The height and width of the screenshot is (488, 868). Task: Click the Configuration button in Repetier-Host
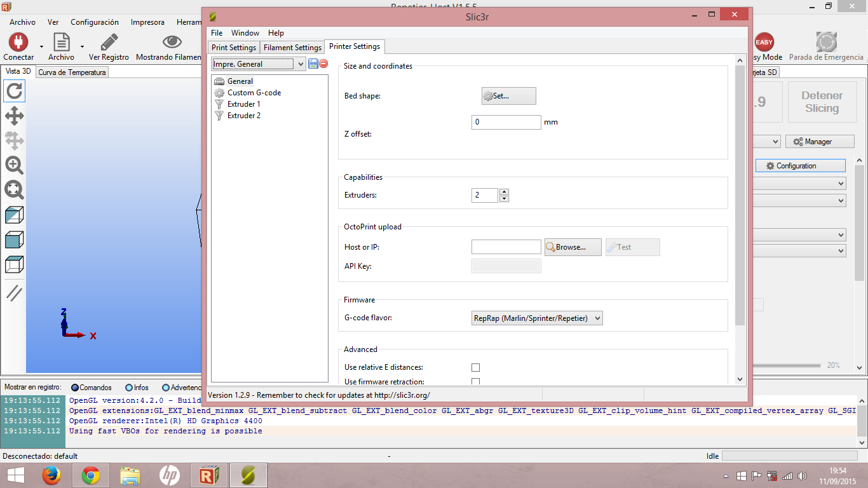pyautogui.click(x=801, y=166)
